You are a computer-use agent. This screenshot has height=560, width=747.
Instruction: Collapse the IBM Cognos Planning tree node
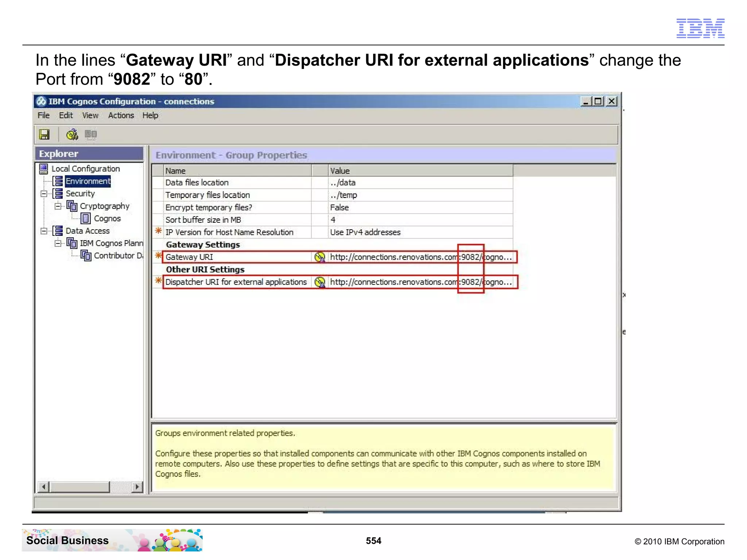(x=58, y=243)
